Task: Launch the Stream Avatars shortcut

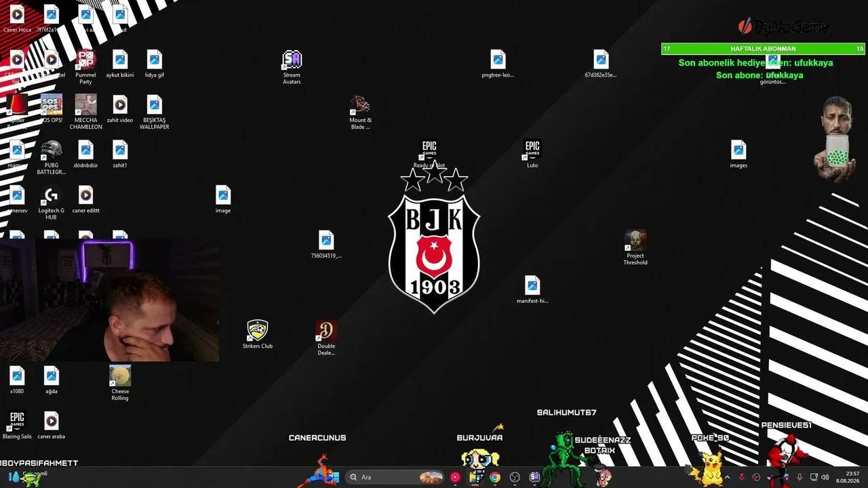Action: 292,67
